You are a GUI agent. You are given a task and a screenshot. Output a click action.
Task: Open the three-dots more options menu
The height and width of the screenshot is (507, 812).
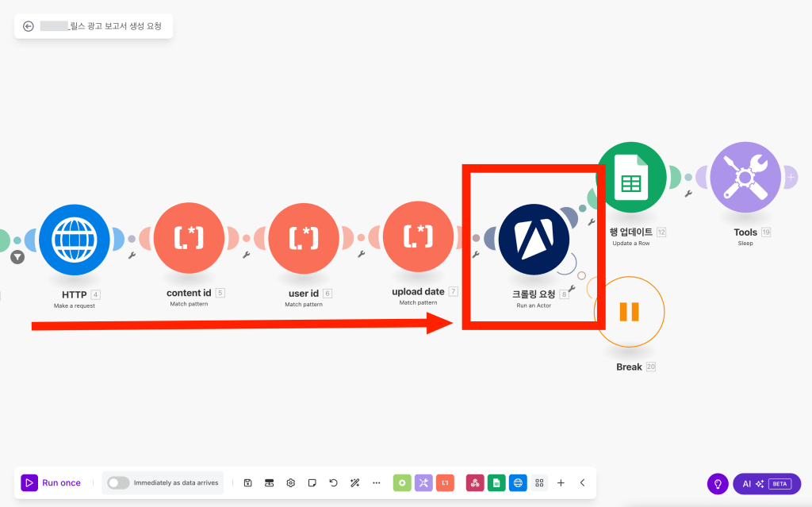pyautogui.click(x=376, y=482)
